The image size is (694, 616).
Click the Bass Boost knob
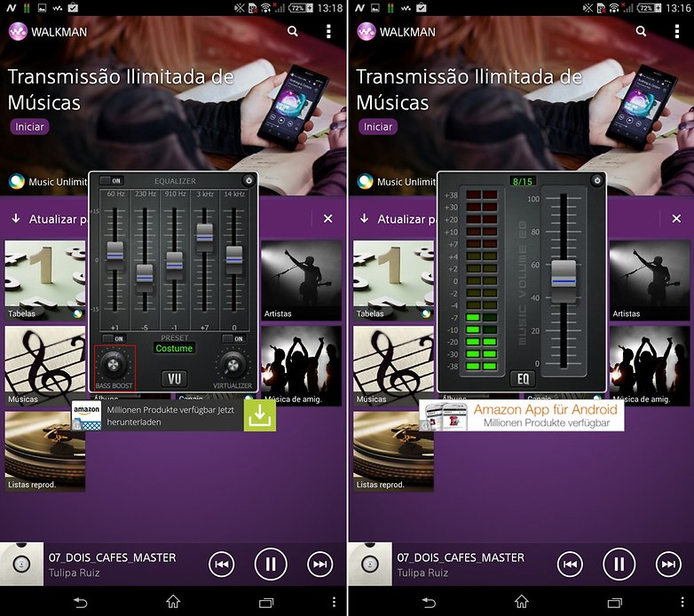tap(114, 365)
